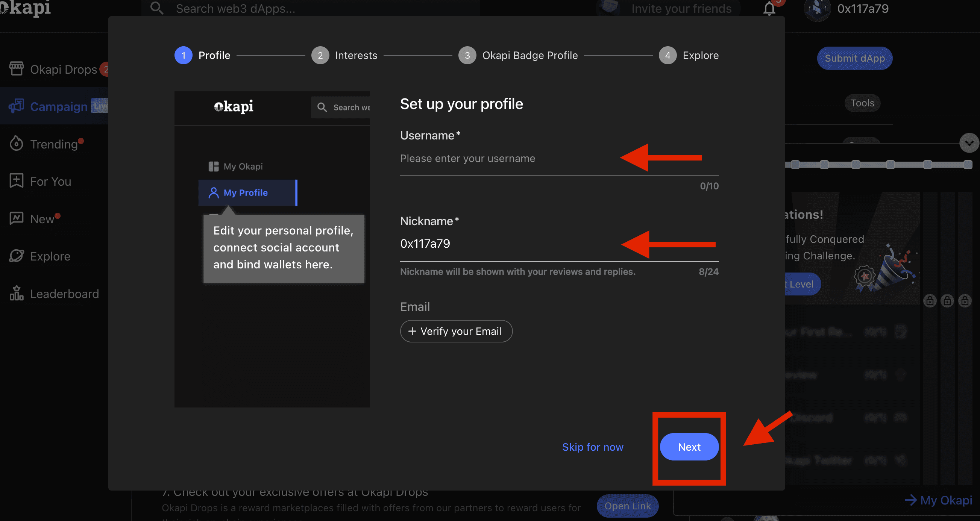Click the 8/24 nickname character counter
980x521 pixels.
coord(708,272)
